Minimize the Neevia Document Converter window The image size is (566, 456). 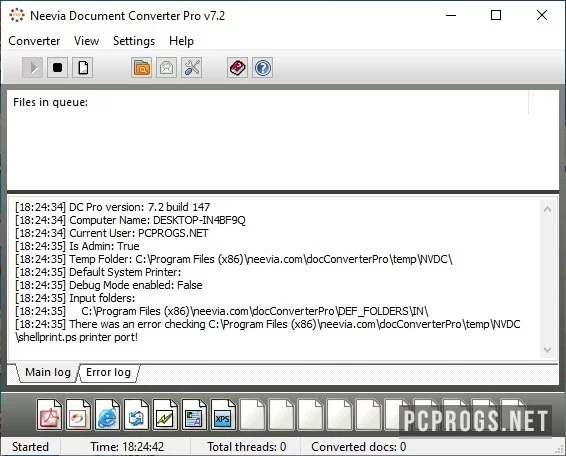(x=451, y=15)
